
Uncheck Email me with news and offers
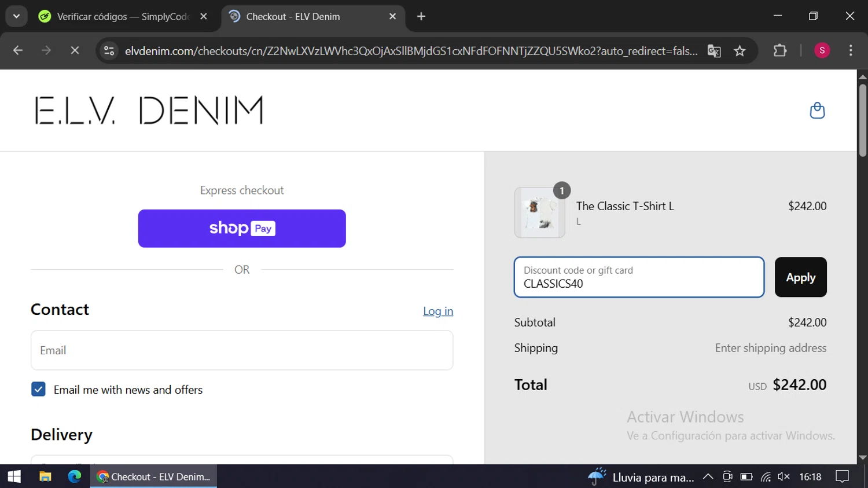(38, 389)
